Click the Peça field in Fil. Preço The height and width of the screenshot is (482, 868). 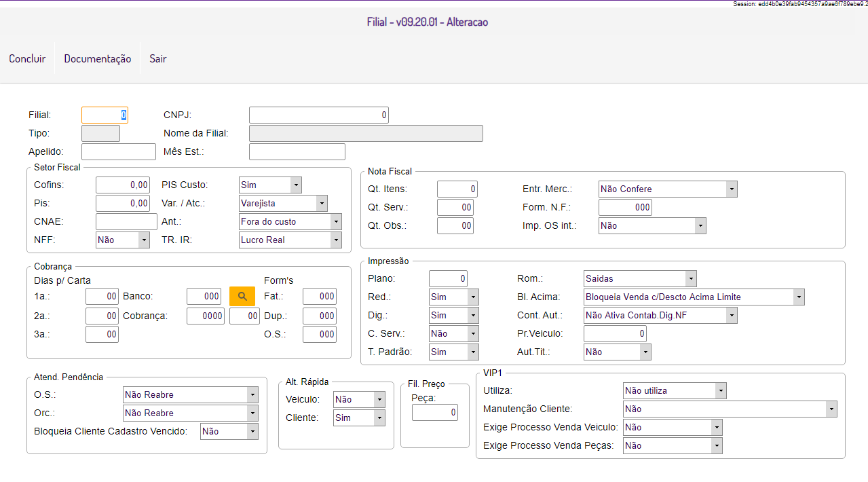435,412
